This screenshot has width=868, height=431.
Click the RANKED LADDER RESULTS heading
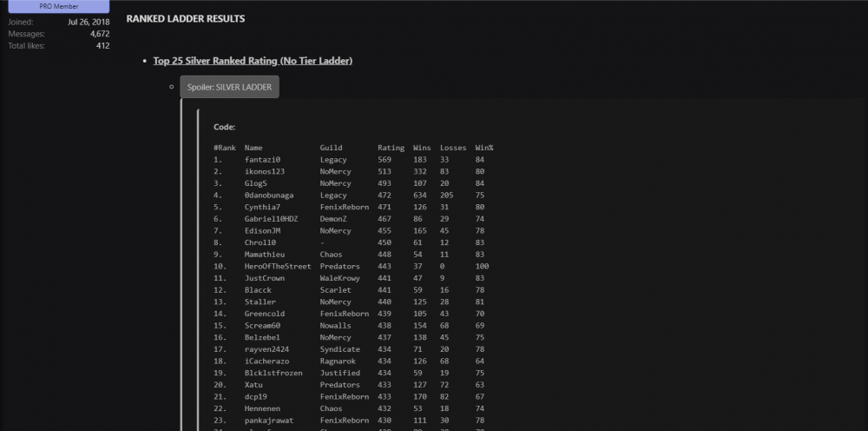[186, 18]
